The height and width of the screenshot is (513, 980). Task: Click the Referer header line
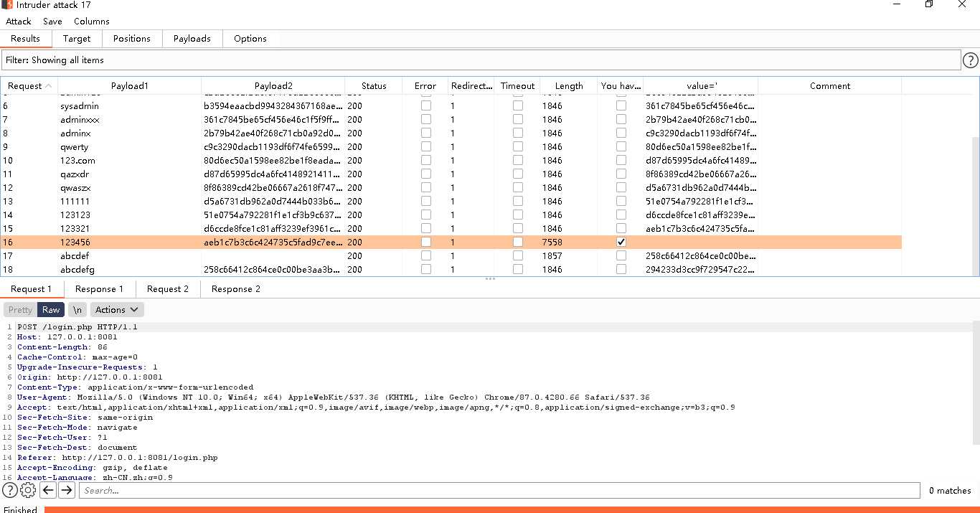(118, 457)
